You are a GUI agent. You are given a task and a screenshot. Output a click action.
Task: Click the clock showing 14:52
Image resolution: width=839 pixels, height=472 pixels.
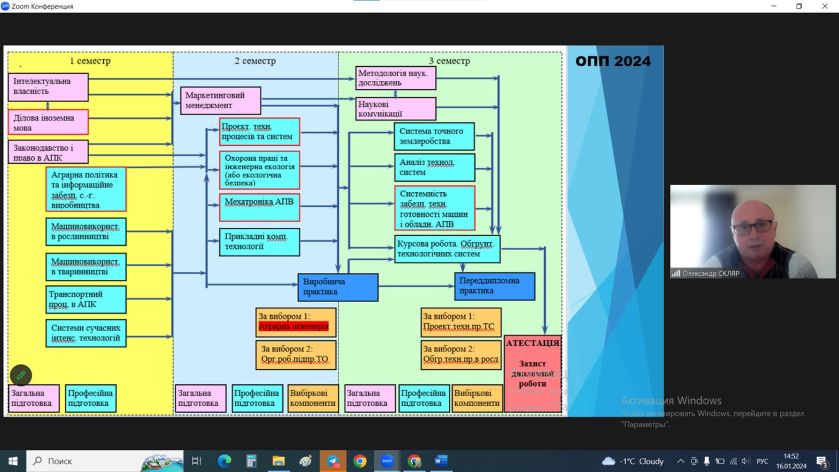(791, 461)
